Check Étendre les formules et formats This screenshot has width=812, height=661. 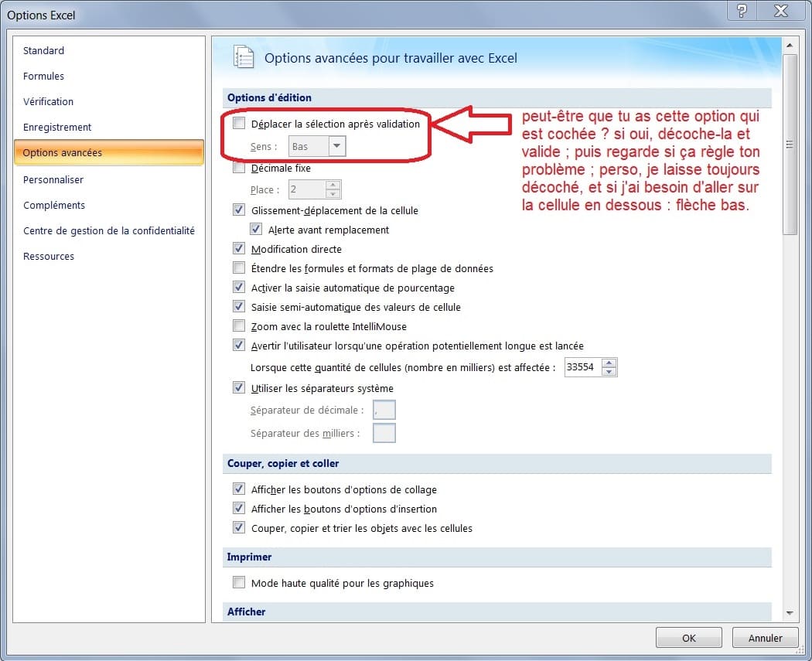[x=239, y=267]
